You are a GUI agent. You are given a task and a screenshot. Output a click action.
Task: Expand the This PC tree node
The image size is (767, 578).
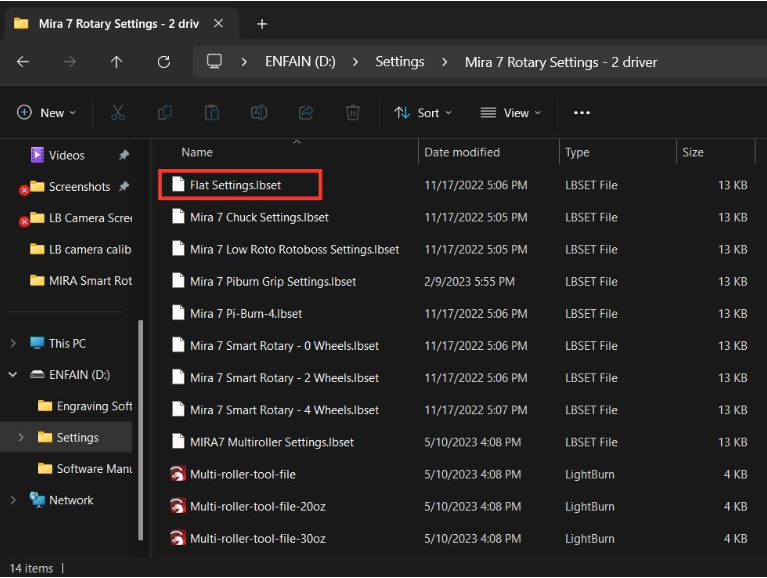pyautogui.click(x=13, y=344)
